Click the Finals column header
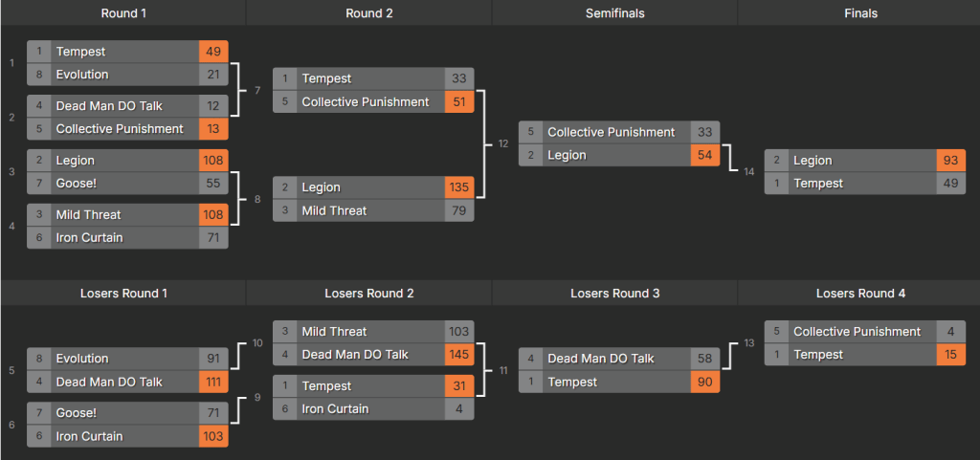The image size is (980, 460). (859, 13)
